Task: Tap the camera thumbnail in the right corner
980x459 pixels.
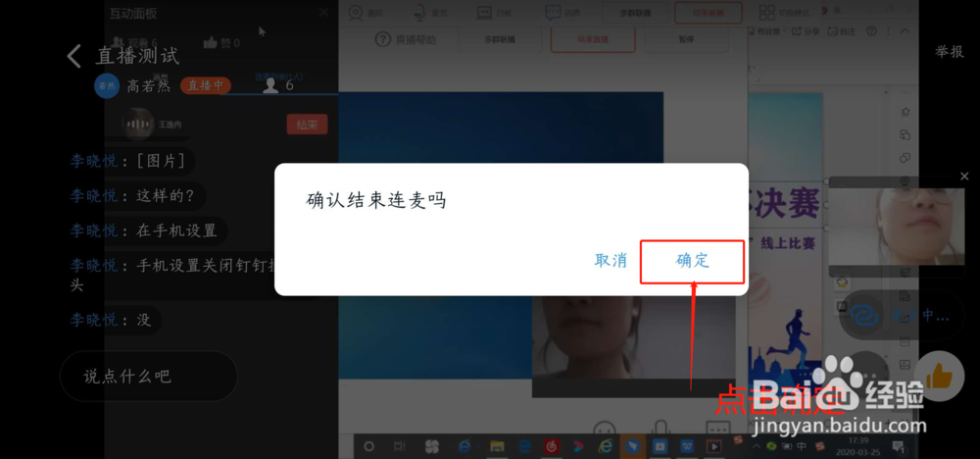Action: point(896,226)
